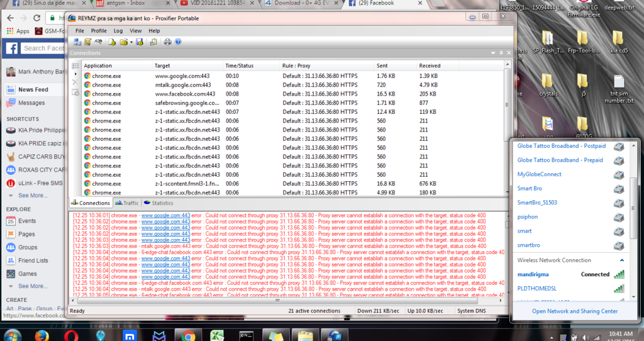Click the list view icon beside Application header
Screen dimensions: 644x341
[x=75, y=65]
